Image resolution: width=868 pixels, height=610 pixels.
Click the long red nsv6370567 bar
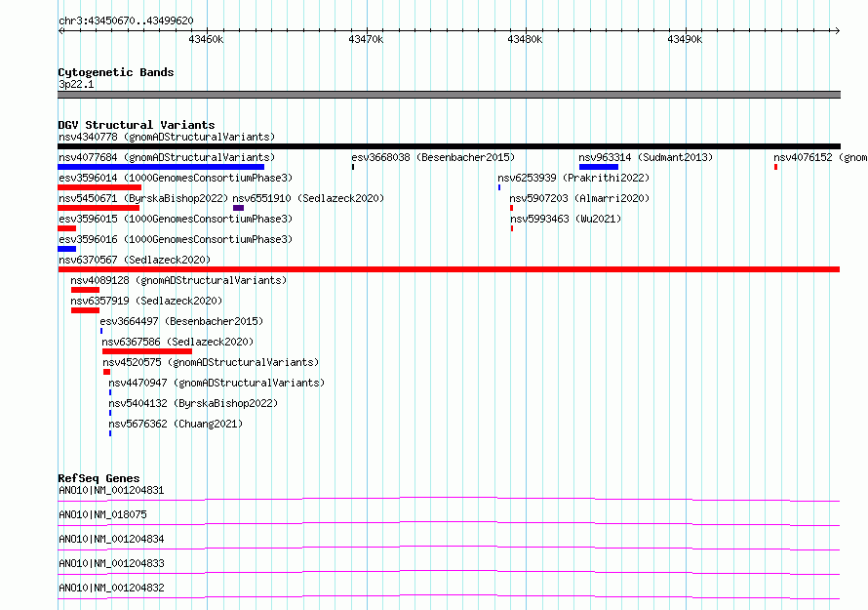click(449, 269)
